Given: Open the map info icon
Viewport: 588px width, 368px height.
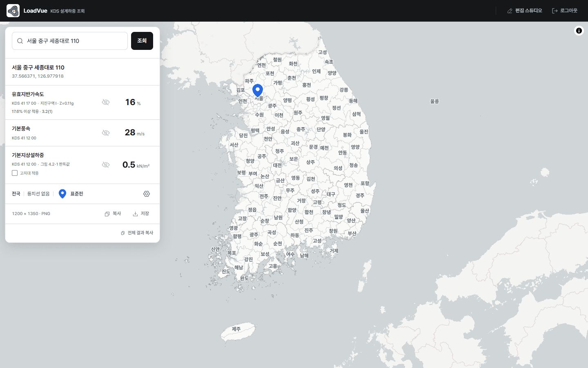Looking at the screenshot, I should [x=579, y=31].
